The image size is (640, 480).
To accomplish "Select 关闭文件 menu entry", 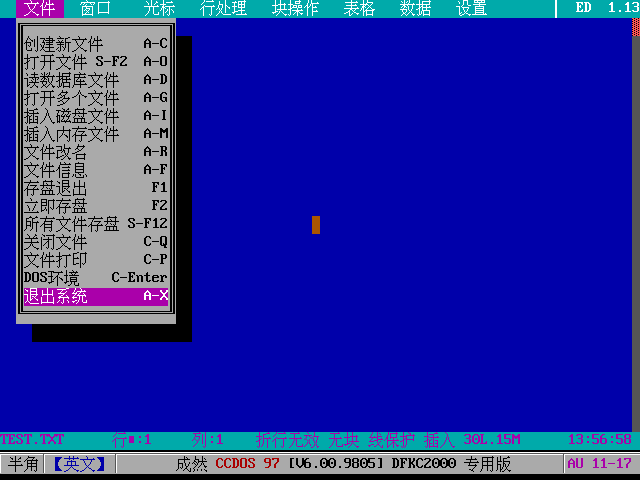I will point(96,241).
